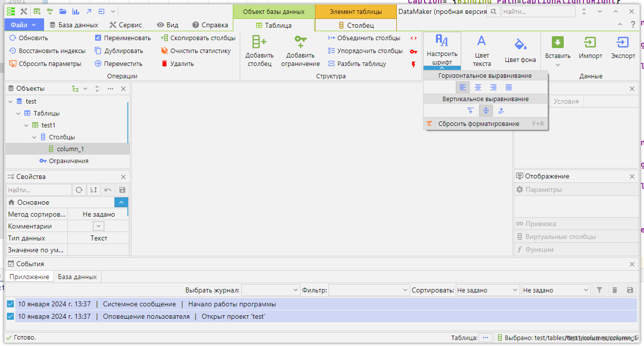
Task: Select center horizontal alignment
Action: tap(478, 87)
